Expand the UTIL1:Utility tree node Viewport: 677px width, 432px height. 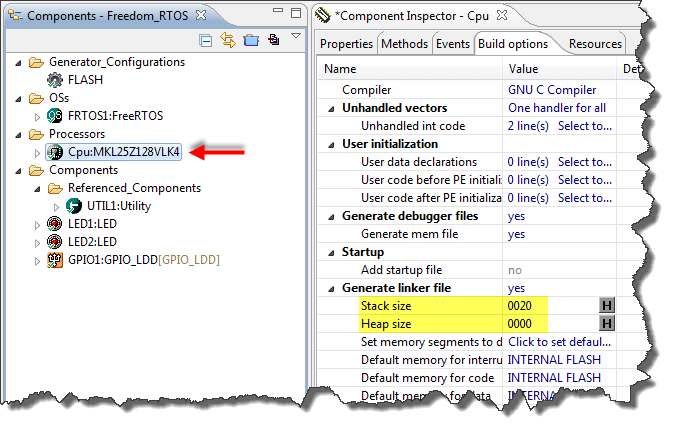pos(56,207)
